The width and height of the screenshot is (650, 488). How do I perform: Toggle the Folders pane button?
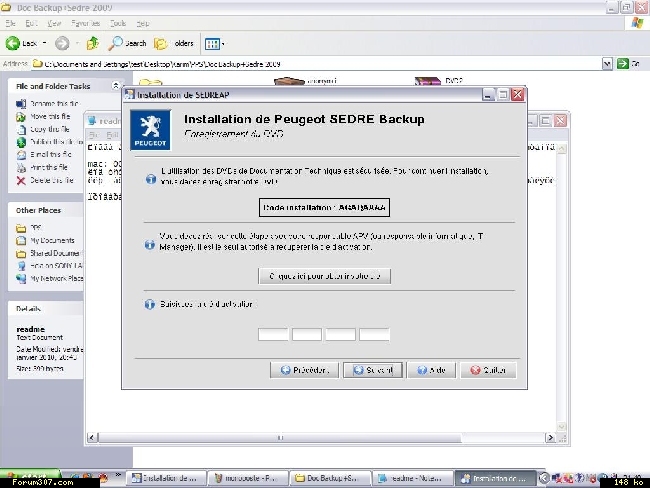click(173, 43)
